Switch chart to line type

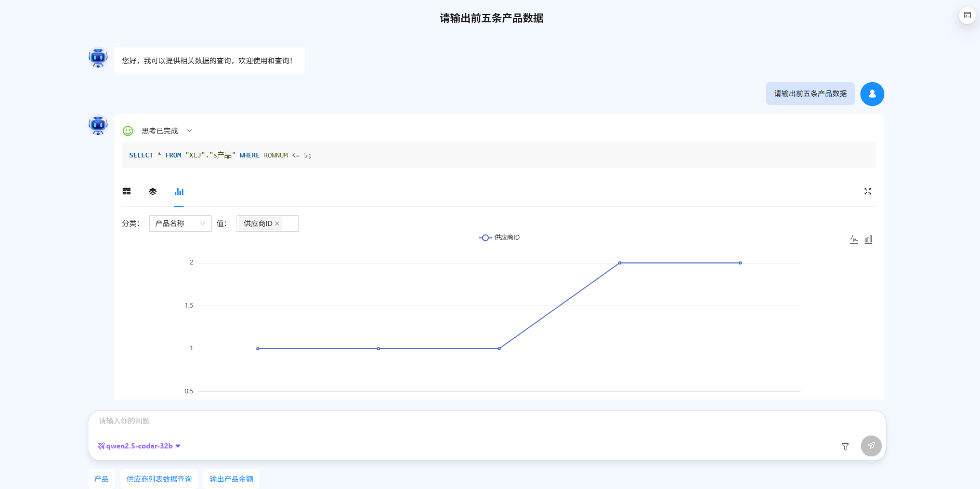[854, 240]
